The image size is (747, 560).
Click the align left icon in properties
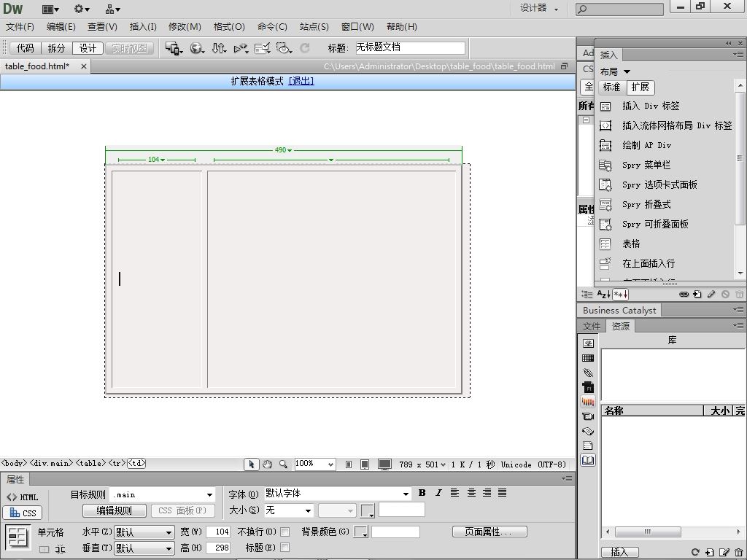(455, 493)
